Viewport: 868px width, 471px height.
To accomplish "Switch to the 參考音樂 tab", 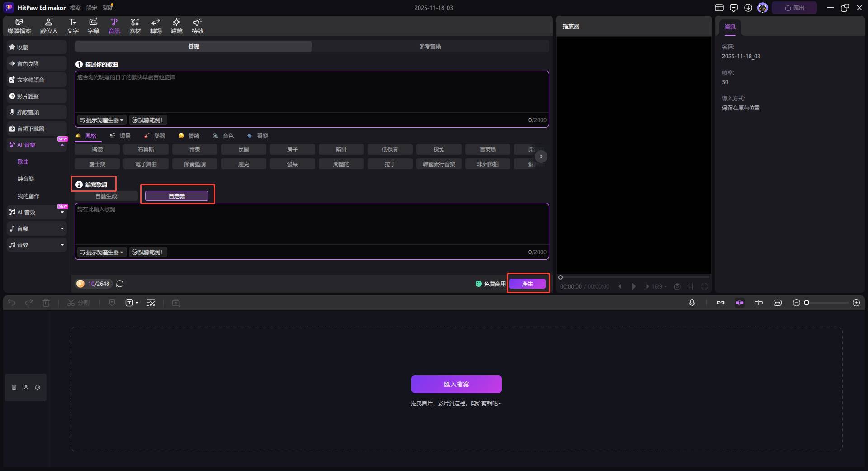I will pyautogui.click(x=430, y=46).
